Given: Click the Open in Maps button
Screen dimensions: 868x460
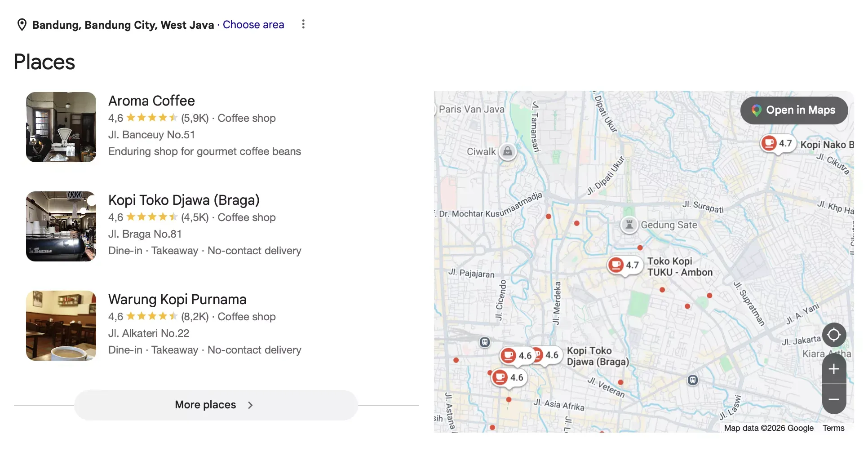Looking at the screenshot, I should point(794,110).
